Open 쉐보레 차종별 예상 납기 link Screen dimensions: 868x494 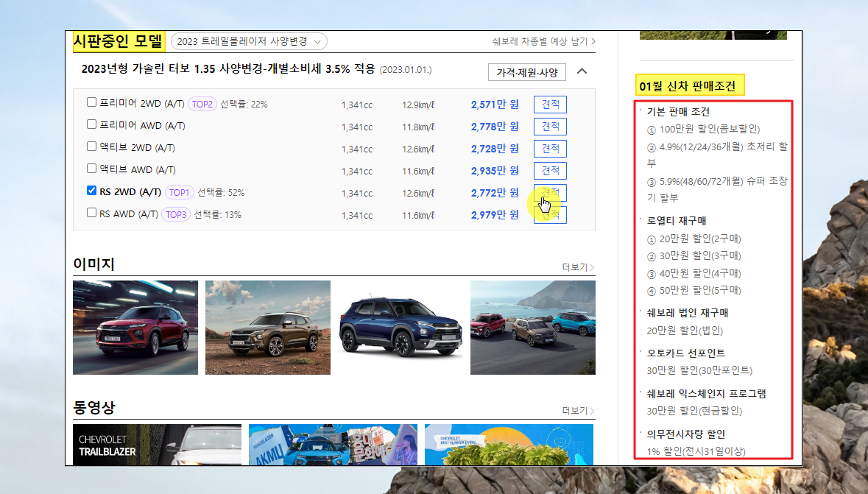pos(543,41)
